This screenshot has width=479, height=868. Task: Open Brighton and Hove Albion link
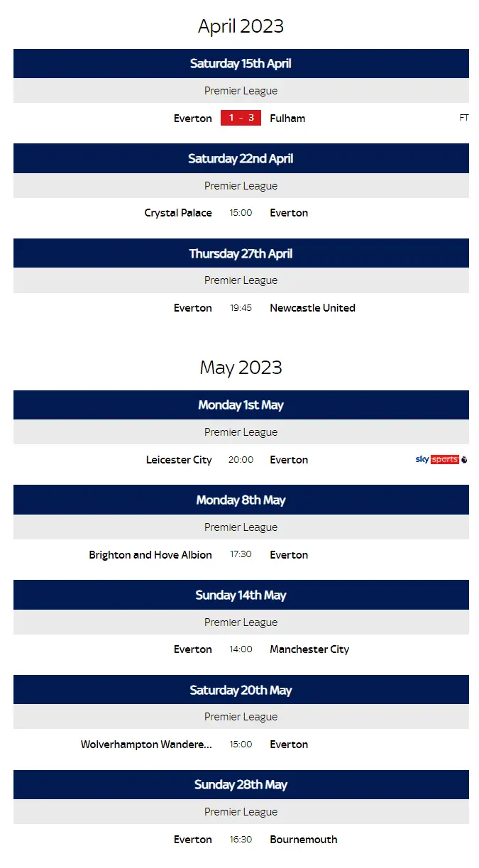pos(150,555)
